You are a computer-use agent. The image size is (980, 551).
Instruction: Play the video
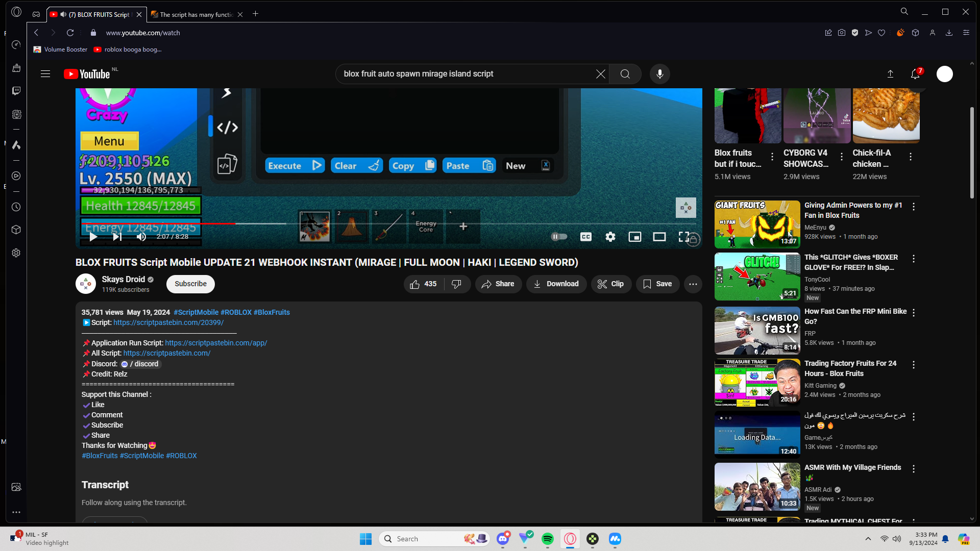pos(93,237)
